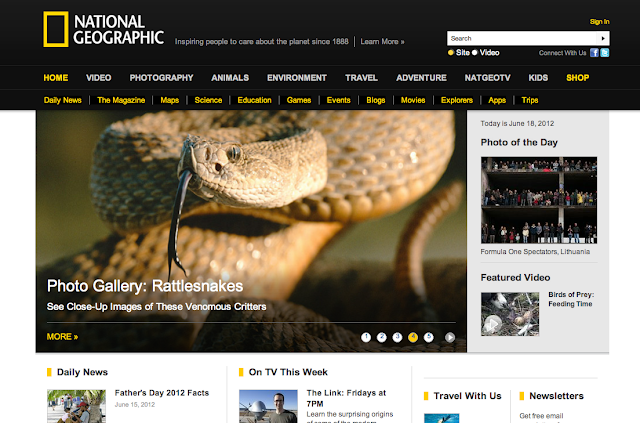The image size is (640, 423).
Task: Open the Explorers subnavigation link
Action: [457, 100]
